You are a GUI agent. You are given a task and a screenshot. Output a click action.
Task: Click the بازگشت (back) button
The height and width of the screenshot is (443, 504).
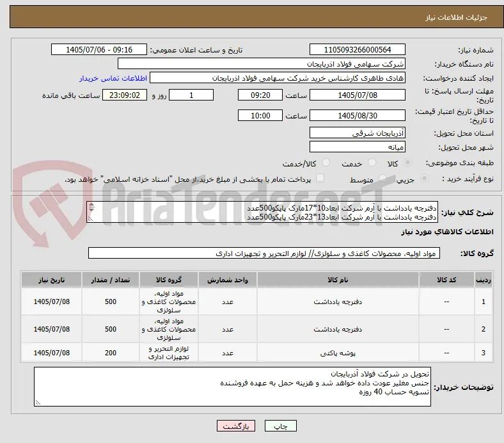pos(236,426)
